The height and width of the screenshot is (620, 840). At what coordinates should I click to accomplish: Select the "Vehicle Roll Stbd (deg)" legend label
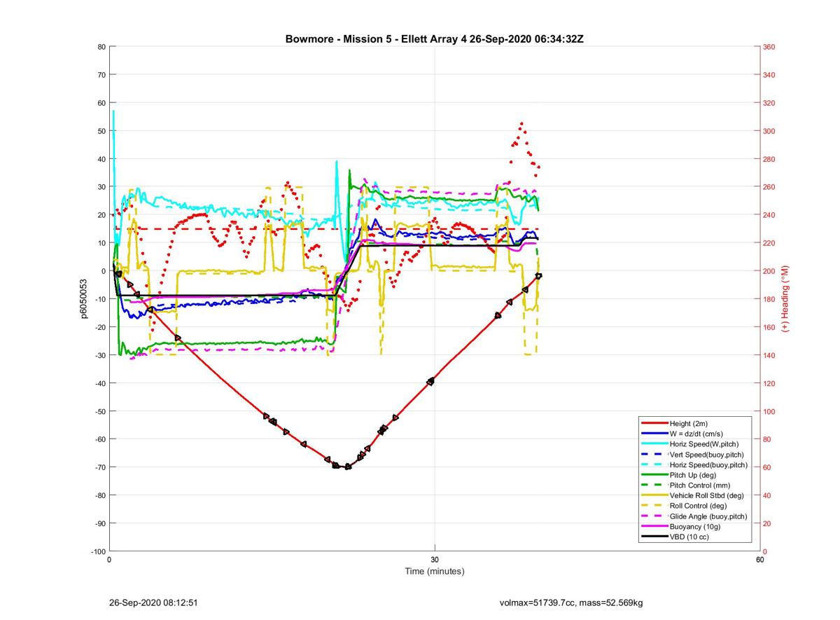click(x=706, y=495)
